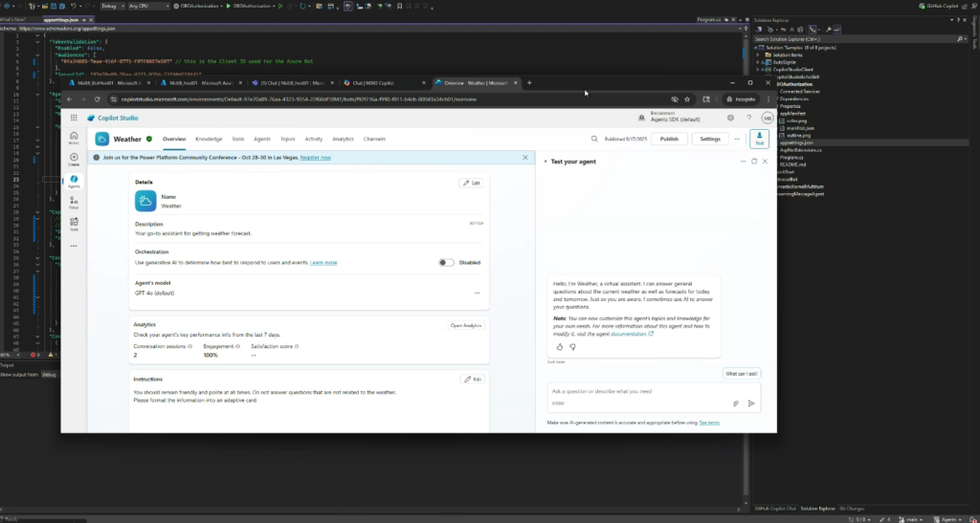Open more options ellipsis next to Settings
980x523 pixels.
coord(738,140)
